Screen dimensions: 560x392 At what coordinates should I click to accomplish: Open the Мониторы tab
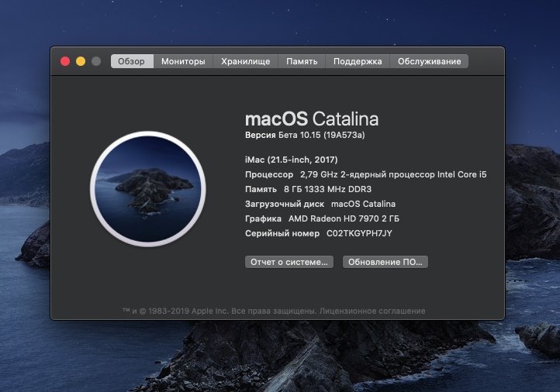(x=183, y=61)
